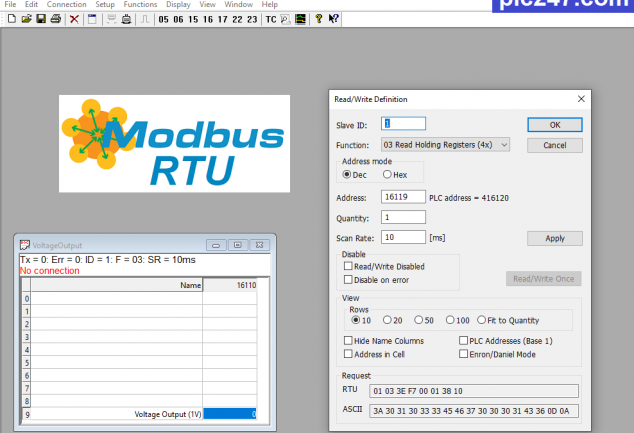Click the communication traffic magnifier icon
Image resolution: width=634 pixels, height=433 pixels.
(285, 19)
